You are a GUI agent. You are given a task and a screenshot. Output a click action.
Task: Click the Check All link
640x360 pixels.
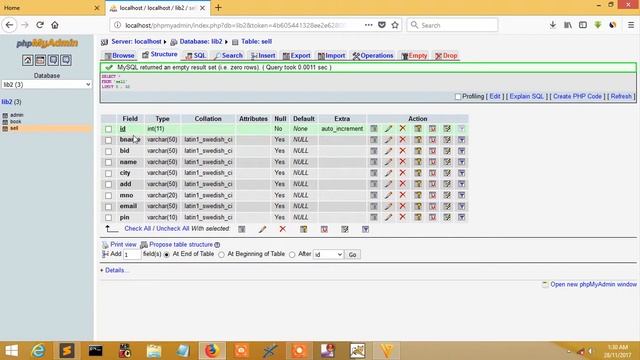(x=138, y=229)
